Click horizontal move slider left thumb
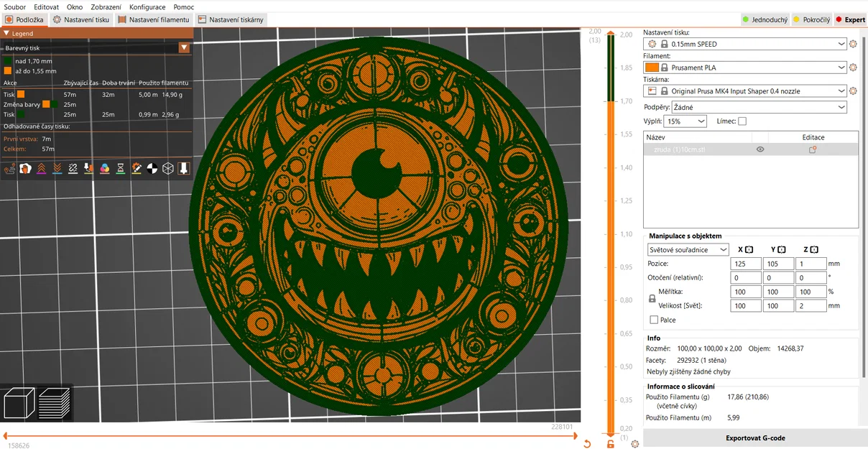This screenshot has width=868, height=449. 6,435
